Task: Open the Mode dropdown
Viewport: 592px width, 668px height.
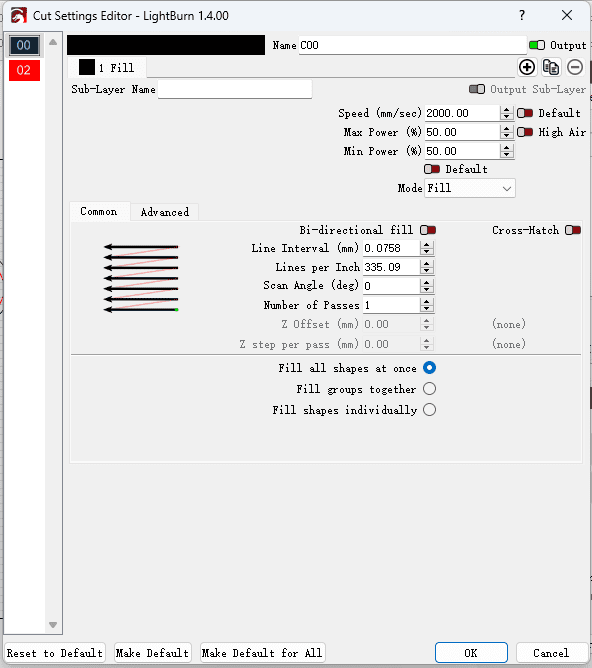Action: pyautogui.click(x=470, y=188)
